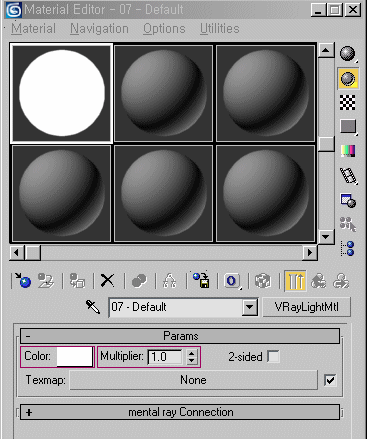Open the Sample Type sphere flyout icon
The height and width of the screenshot is (439, 367).
point(348,54)
